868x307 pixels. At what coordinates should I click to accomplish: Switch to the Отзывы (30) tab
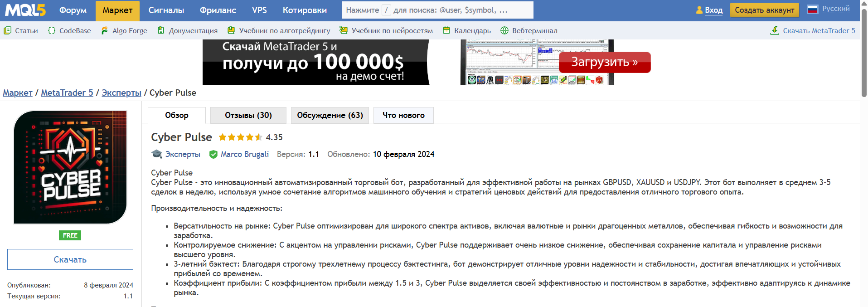coord(248,115)
